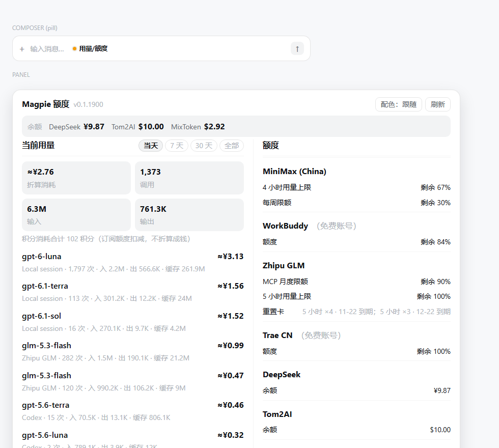
Task: Click the Trae CN heading
Action: point(278,335)
